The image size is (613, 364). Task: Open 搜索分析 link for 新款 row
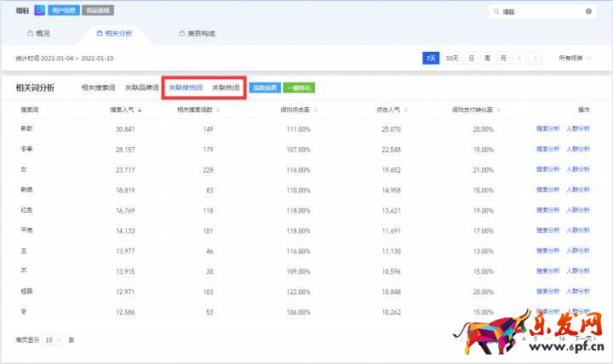(x=547, y=128)
